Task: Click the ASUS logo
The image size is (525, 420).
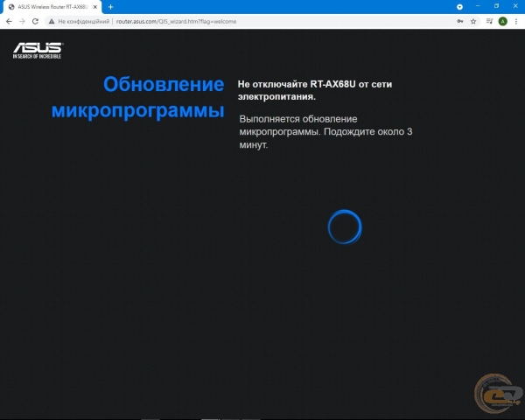Action: tap(38, 51)
